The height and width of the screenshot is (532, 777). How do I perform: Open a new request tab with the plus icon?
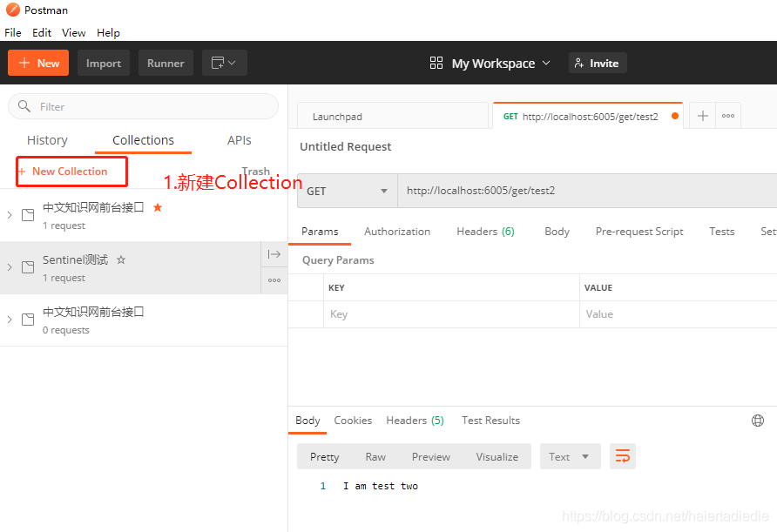(702, 115)
